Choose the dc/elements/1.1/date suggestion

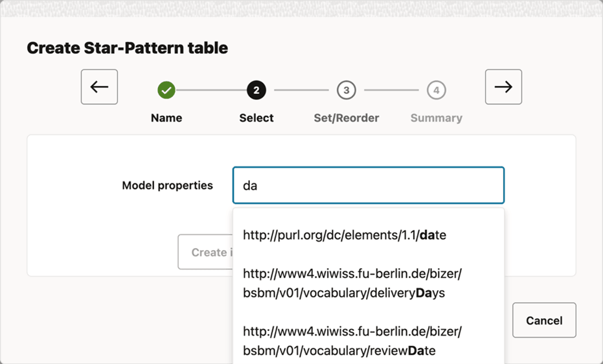pos(345,235)
